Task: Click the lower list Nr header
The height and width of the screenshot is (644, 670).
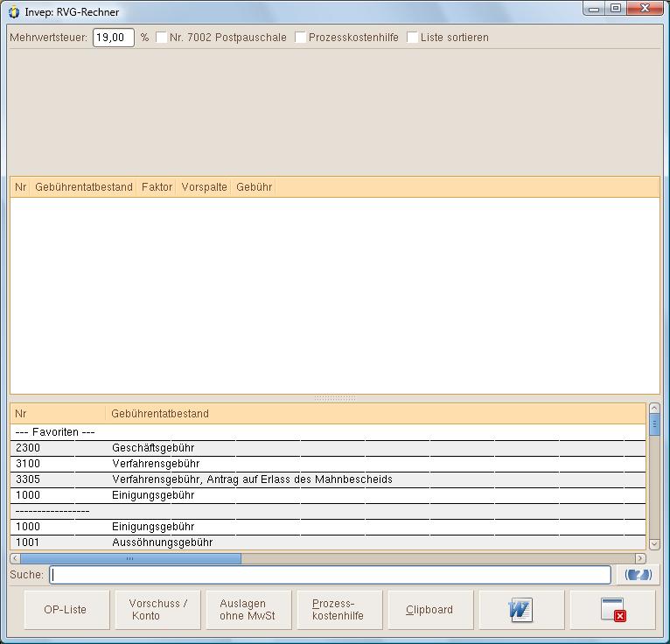Action: (x=58, y=414)
